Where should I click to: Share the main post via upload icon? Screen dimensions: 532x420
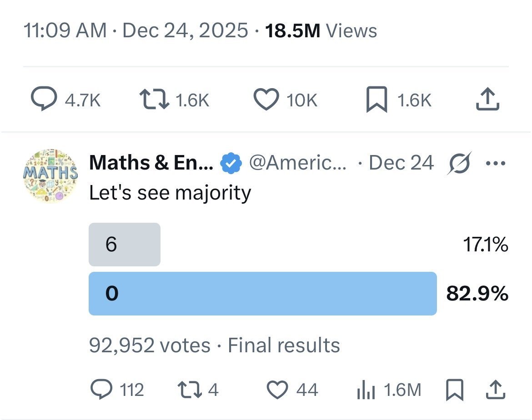click(x=487, y=100)
